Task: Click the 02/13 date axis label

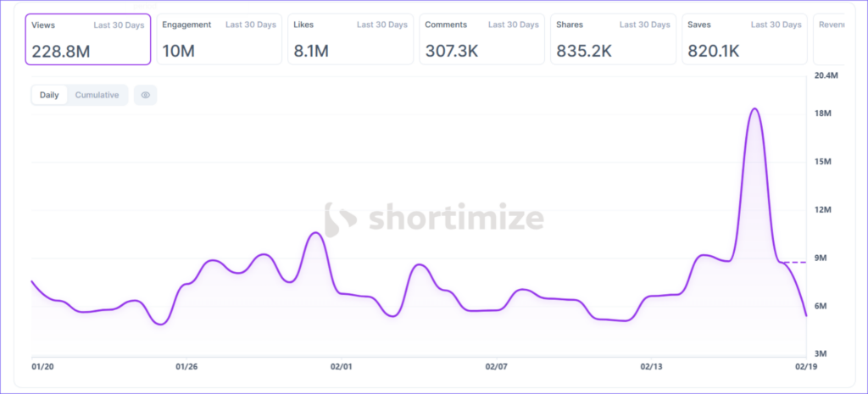Action: click(651, 368)
